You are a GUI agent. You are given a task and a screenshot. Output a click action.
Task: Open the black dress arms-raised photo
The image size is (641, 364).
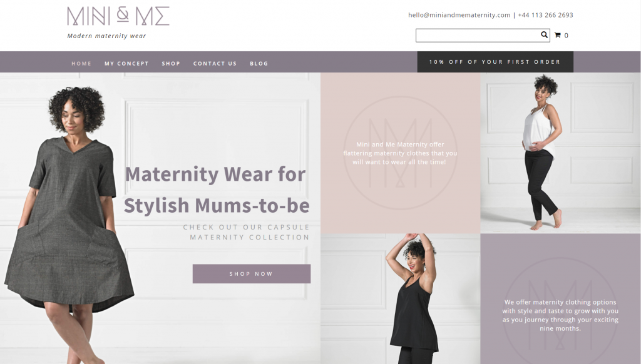pyautogui.click(x=400, y=298)
